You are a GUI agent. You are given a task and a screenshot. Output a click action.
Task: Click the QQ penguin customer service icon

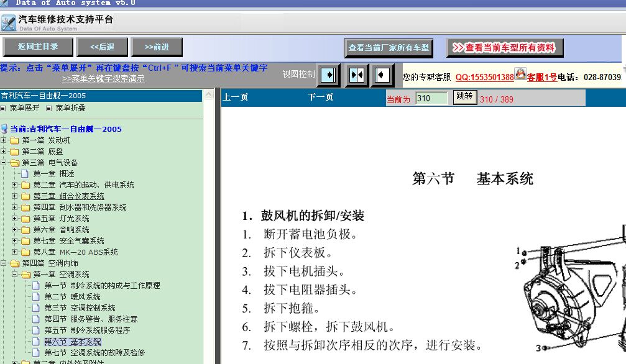click(520, 74)
